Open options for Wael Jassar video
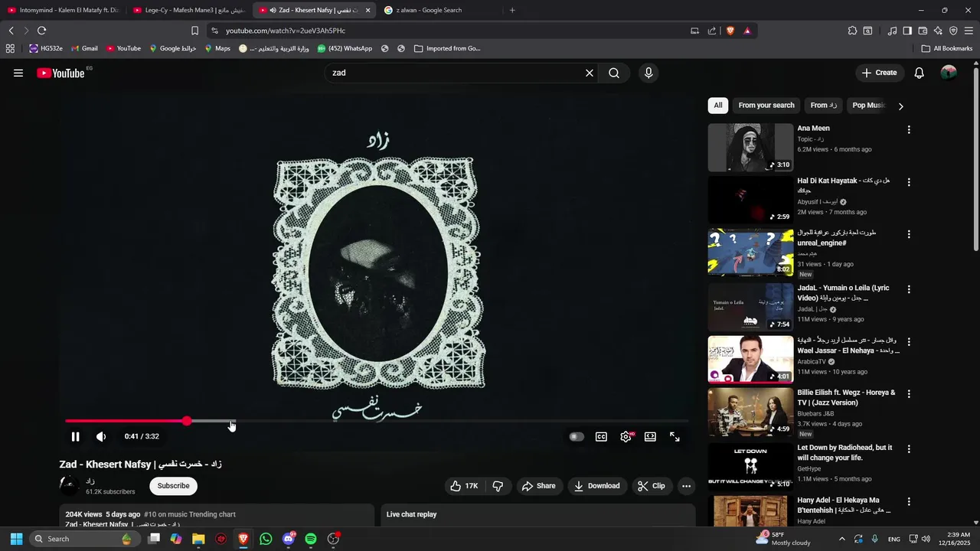Screen dimensions: 980x551 (909, 342)
